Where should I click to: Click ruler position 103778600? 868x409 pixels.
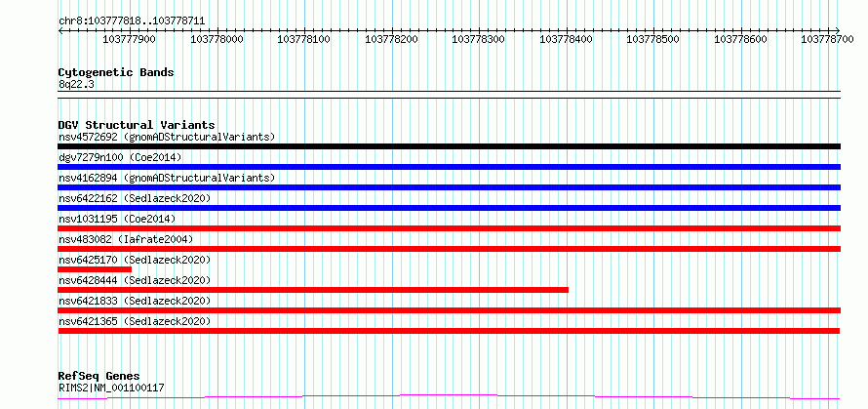click(x=740, y=39)
